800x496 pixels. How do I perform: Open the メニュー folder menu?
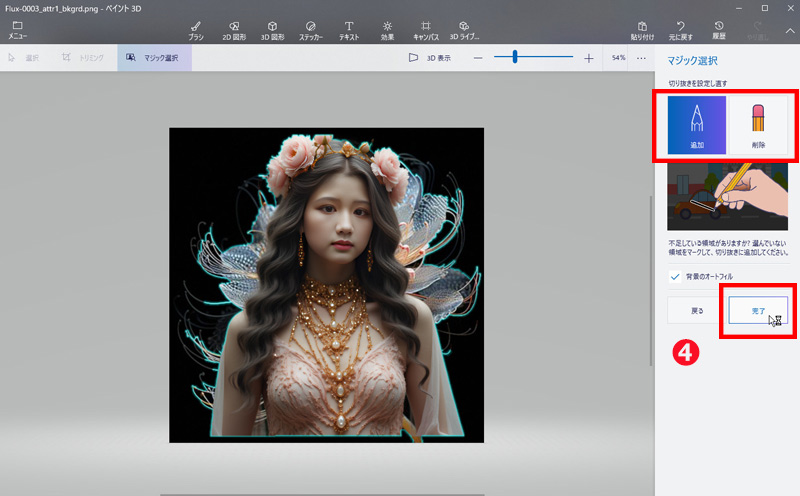click(x=17, y=30)
